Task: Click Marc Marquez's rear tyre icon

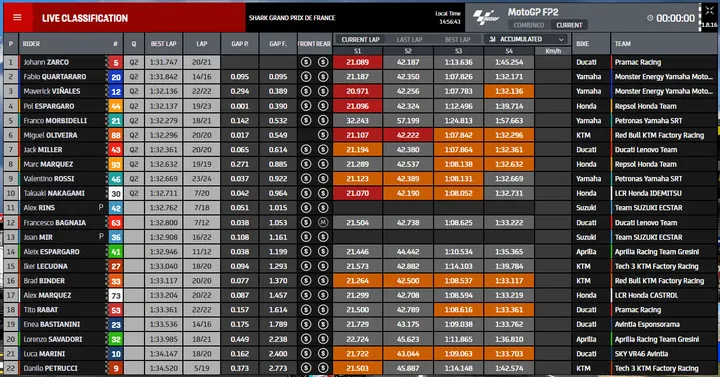Action: 323,164
